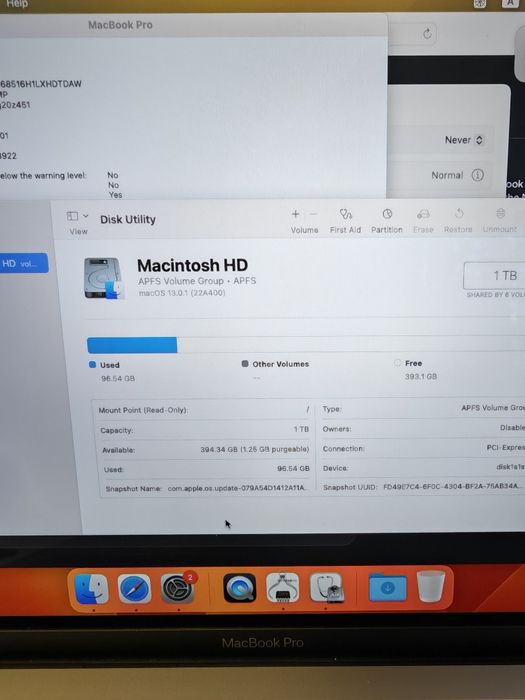The width and height of the screenshot is (525, 700).
Task: Click the Available 394.34 GB value
Action: point(254,449)
